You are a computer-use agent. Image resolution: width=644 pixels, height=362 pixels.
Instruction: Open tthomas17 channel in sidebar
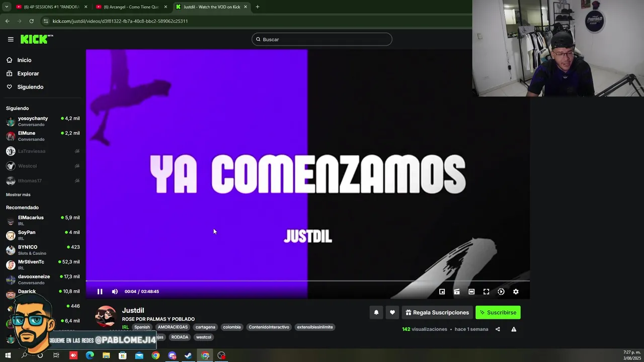[x=43, y=180]
